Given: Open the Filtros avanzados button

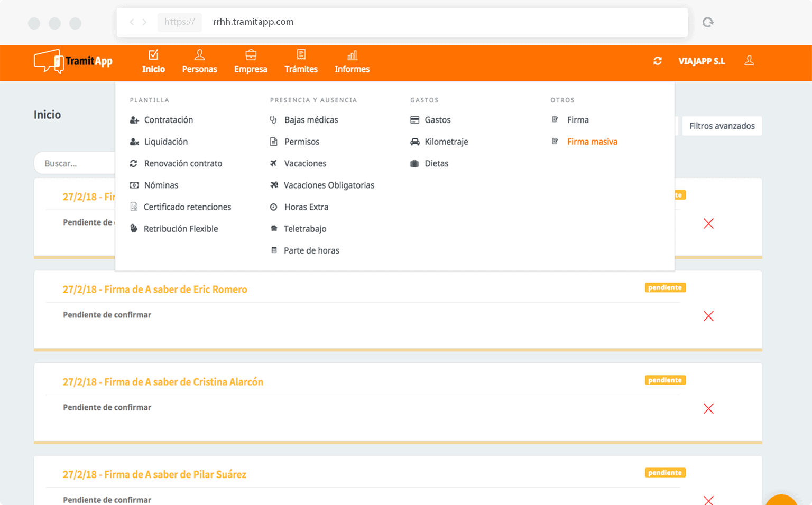Looking at the screenshot, I should [722, 126].
